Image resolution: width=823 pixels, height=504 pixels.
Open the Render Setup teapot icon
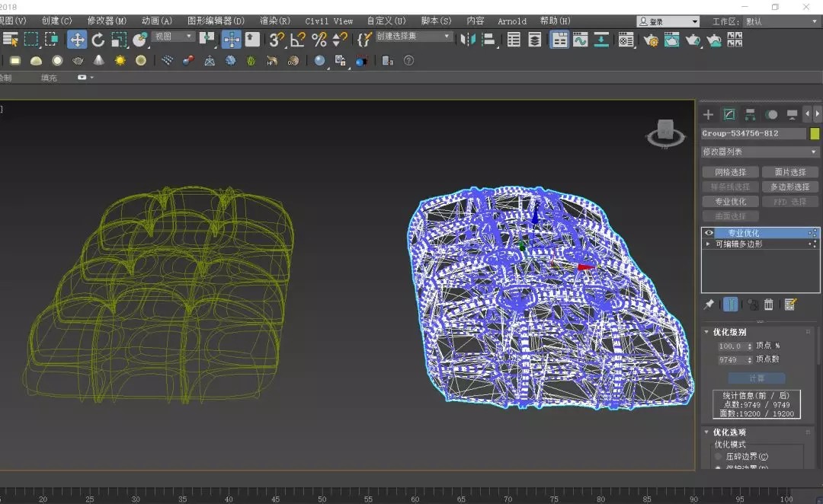pyautogui.click(x=650, y=40)
